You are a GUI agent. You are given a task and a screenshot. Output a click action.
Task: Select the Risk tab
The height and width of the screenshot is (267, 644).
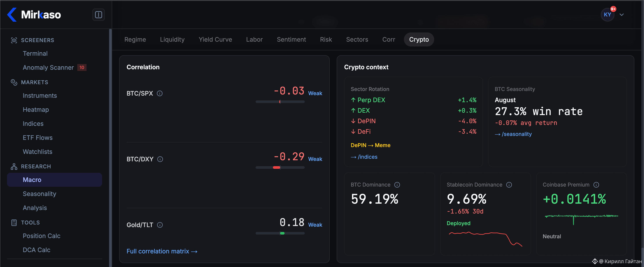(326, 39)
